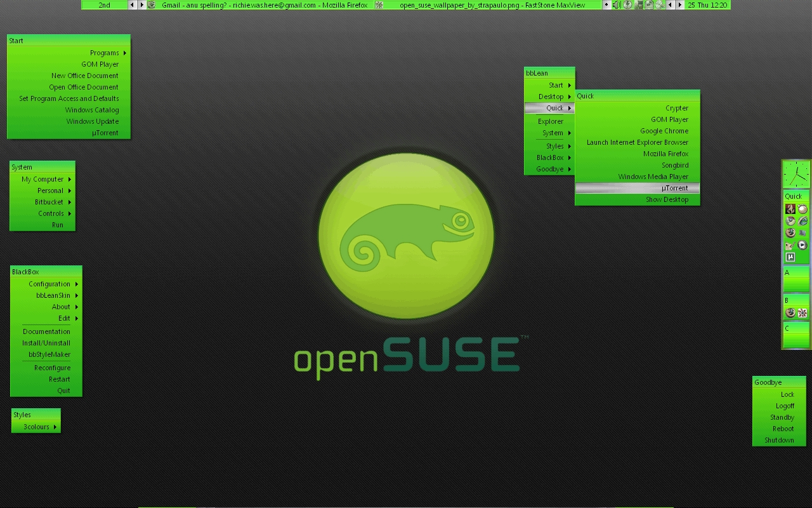812x508 pixels.
Task: Click the Show Desktop icon in Quick bar
Action: 802,233
